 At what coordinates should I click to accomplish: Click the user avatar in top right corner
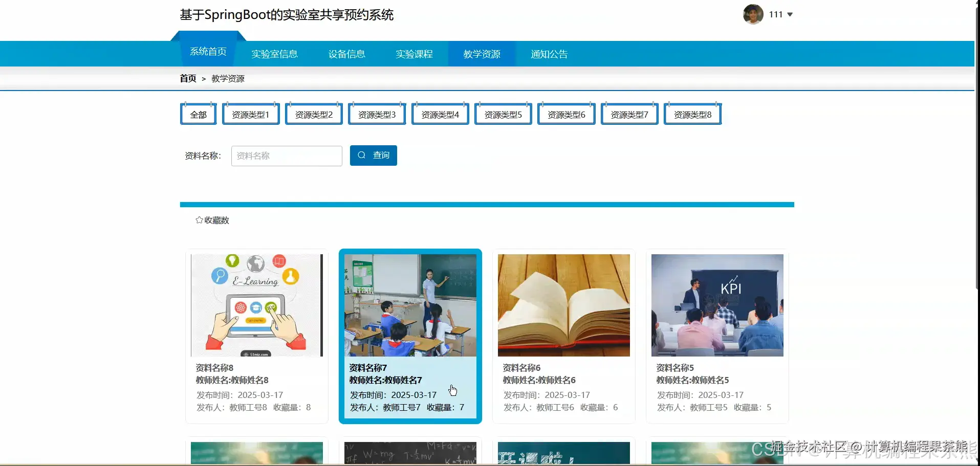click(752, 14)
